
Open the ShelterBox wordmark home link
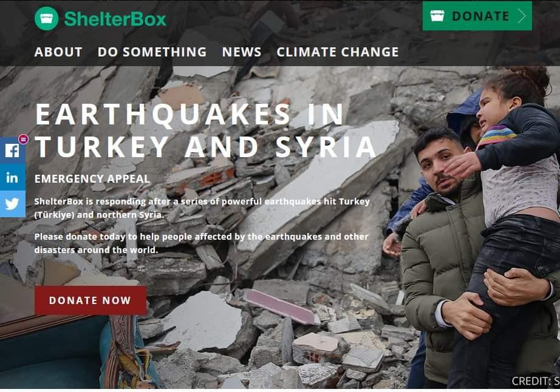pyautogui.click(x=115, y=19)
